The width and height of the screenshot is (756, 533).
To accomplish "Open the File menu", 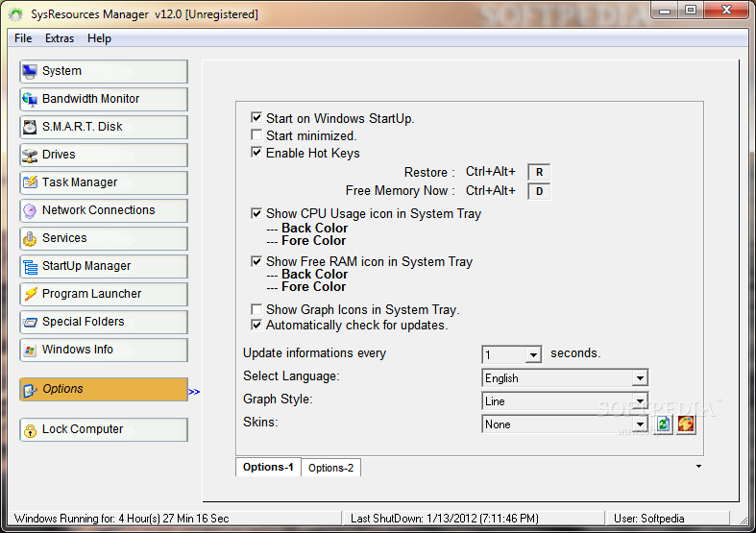I will 23,38.
